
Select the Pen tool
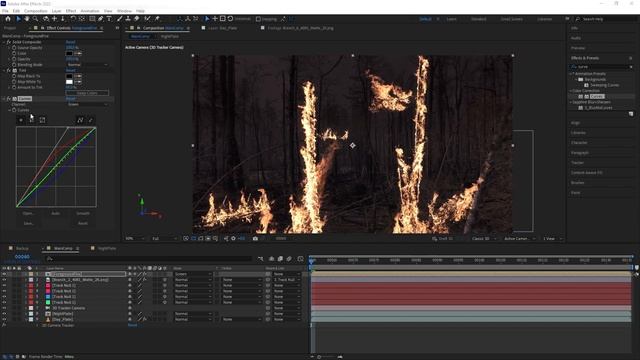point(100,19)
